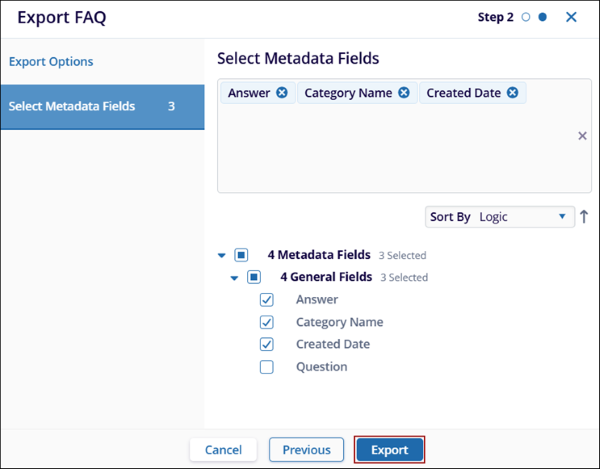Image resolution: width=600 pixels, height=469 pixels.
Task: Remove the Category Name tag chip
Action: pos(404,93)
